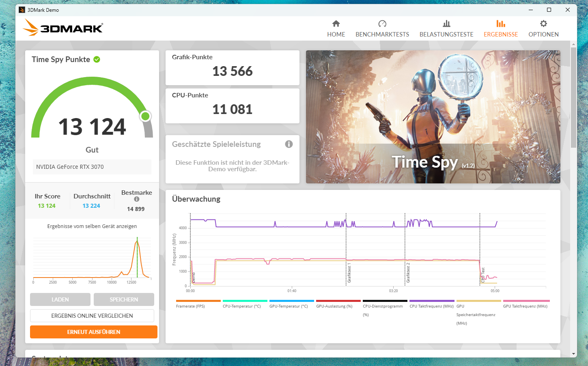Minimize the 3DMark Demo window
Screen dimensions: 588x366
pyautogui.click(x=531, y=10)
